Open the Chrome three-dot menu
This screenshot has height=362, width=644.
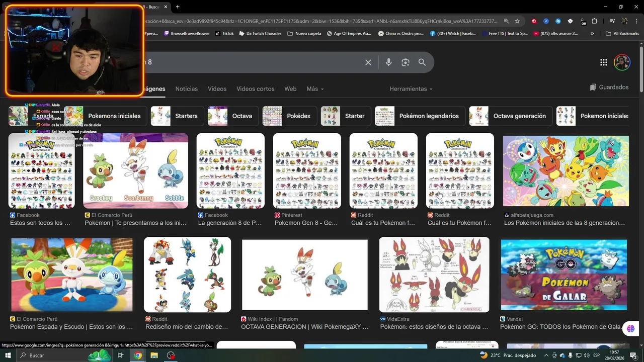coord(636,21)
